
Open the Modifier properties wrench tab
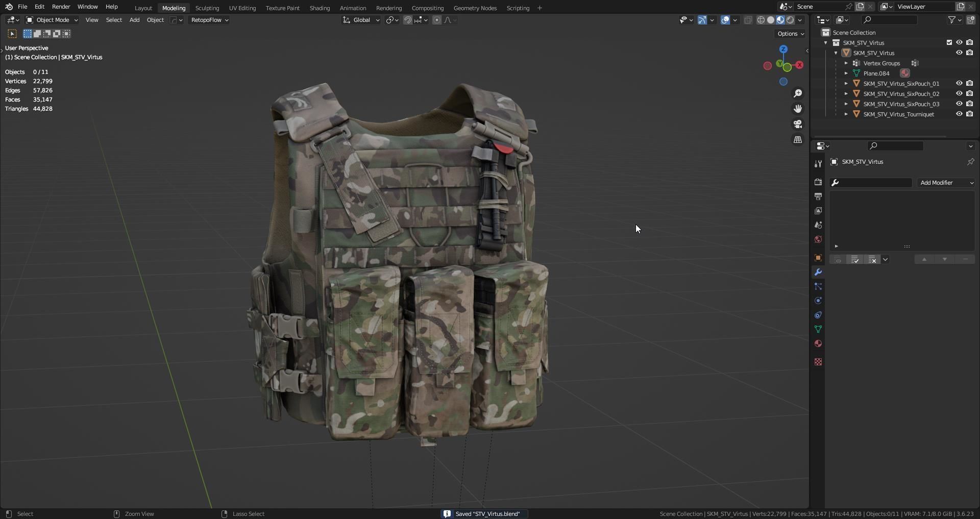click(x=818, y=272)
